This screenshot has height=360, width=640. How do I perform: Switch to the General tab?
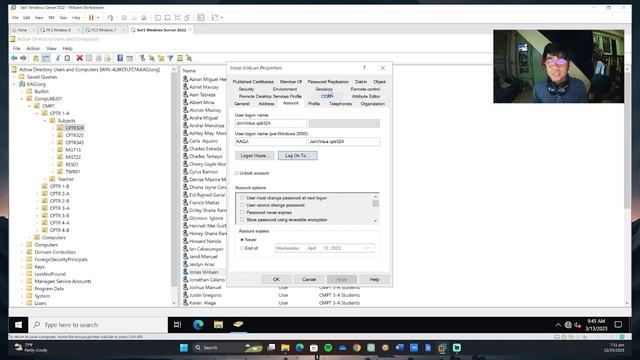241,104
